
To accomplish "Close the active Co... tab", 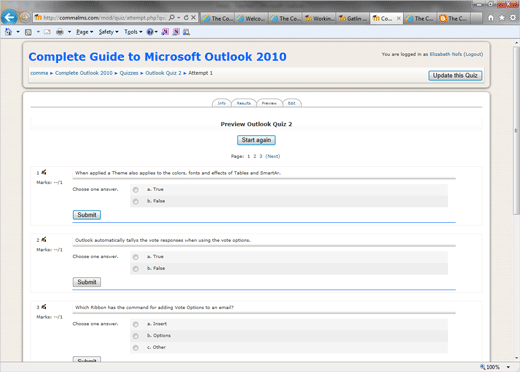I will tap(398, 19).
